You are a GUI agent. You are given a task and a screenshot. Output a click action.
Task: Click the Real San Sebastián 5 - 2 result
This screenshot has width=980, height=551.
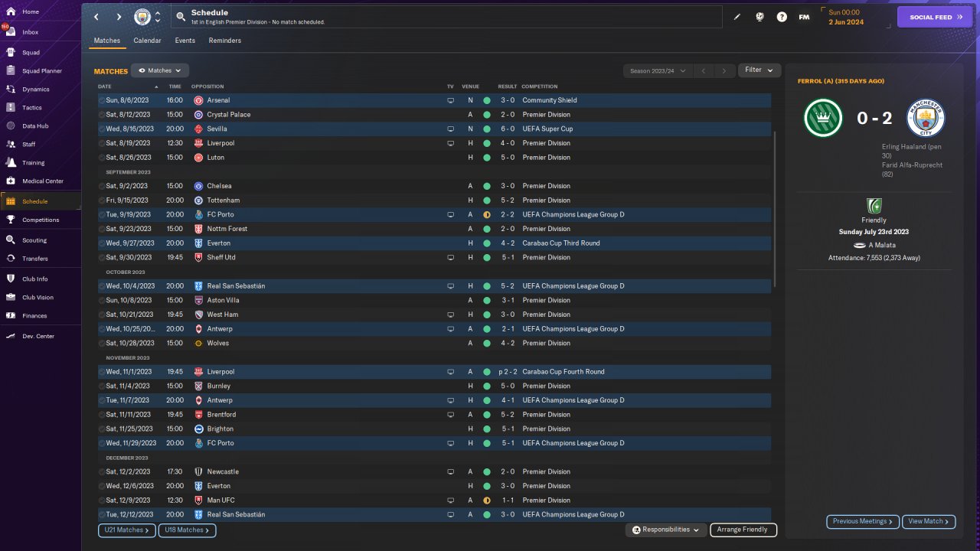pos(507,286)
